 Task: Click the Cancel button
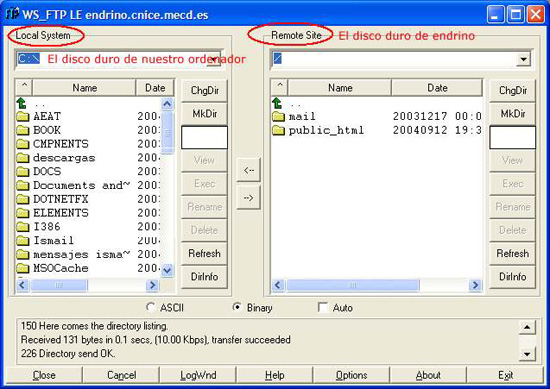tap(121, 375)
